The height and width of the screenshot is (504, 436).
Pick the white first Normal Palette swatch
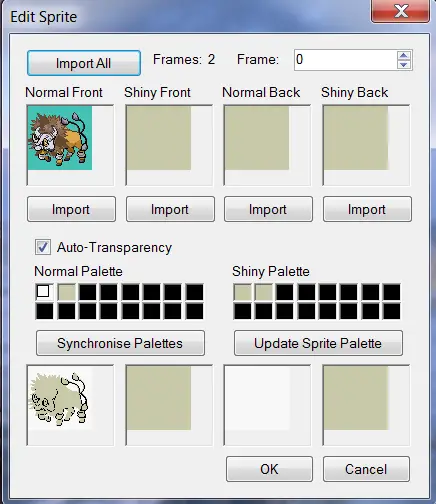[x=44, y=292]
